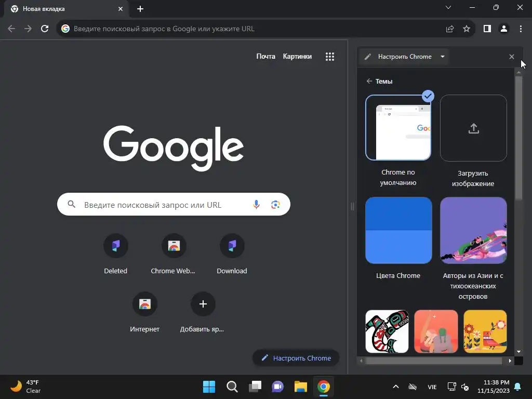
Task: Go back from Темы with arrow
Action: click(369, 81)
